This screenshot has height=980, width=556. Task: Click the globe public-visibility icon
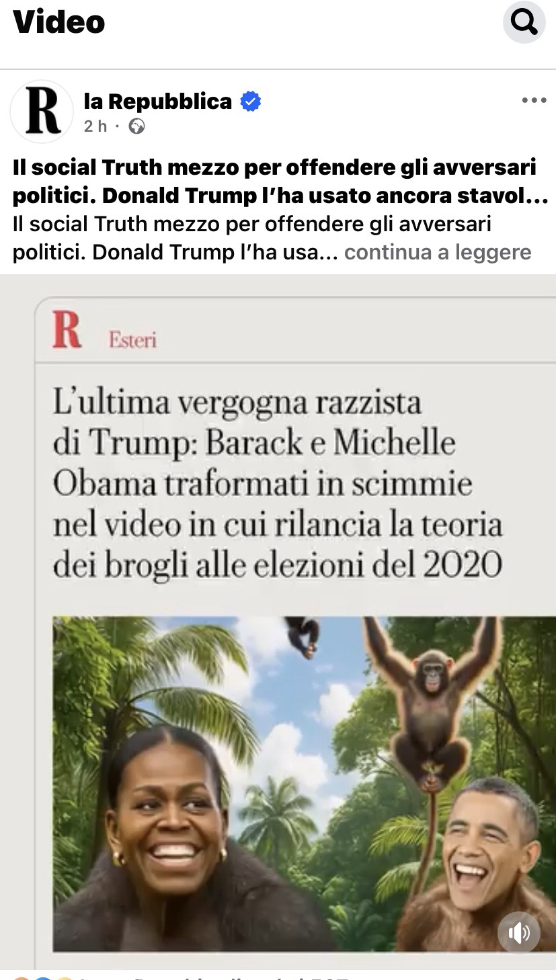coord(136,126)
